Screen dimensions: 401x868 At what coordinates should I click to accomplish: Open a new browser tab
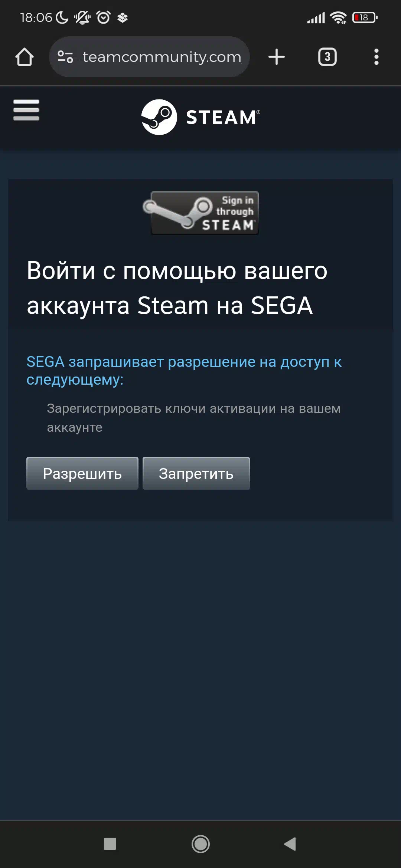[x=277, y=57]
